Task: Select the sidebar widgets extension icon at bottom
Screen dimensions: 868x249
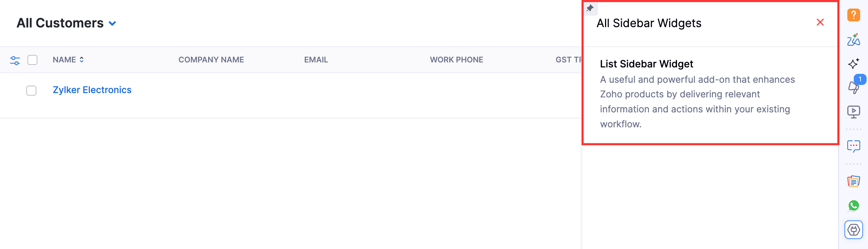Action: coord(854,230)
